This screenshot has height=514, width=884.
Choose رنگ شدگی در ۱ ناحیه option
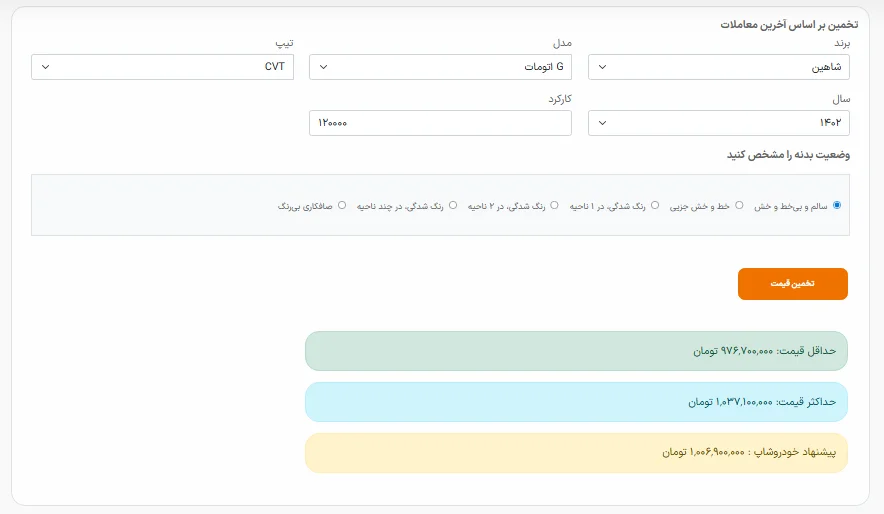coord(655,205)
